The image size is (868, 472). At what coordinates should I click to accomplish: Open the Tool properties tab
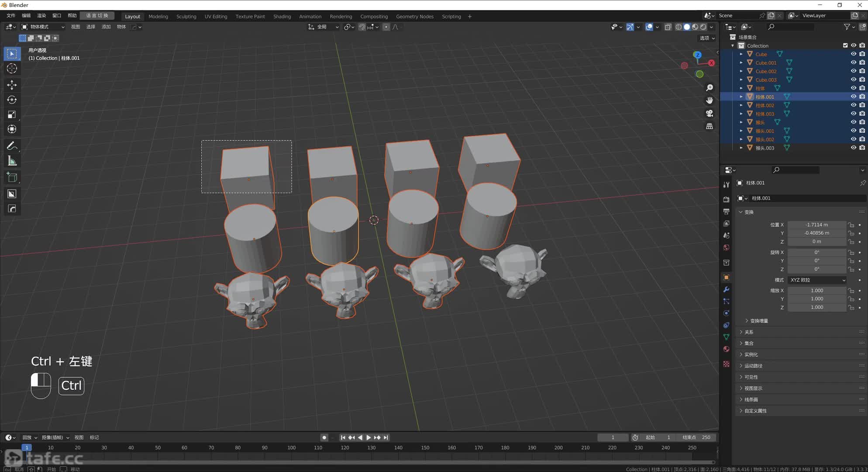point(726,184)
